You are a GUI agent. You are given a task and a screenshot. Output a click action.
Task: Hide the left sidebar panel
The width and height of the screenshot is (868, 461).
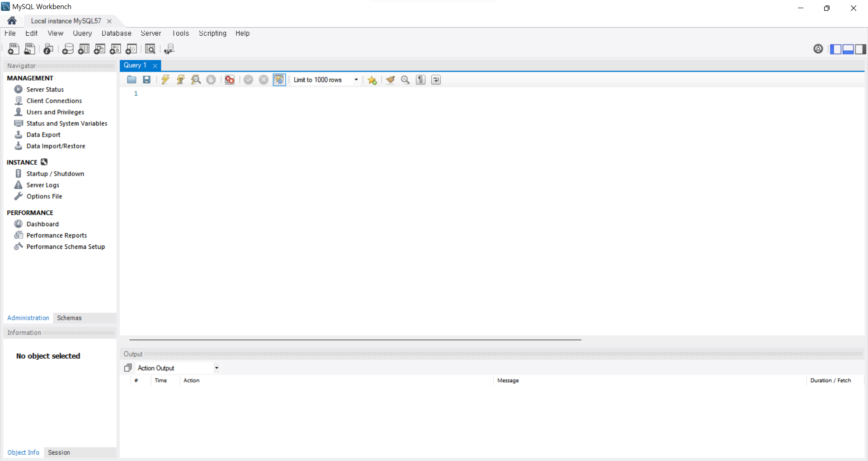coord(836,49)
